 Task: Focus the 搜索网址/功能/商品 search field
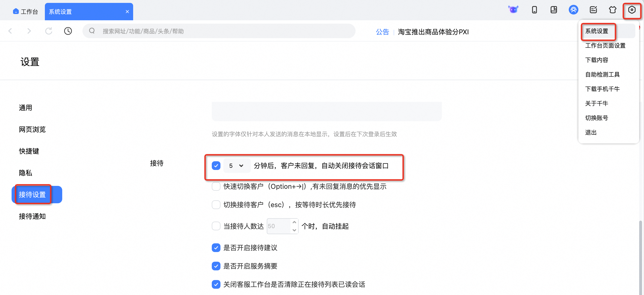(219, 31)
